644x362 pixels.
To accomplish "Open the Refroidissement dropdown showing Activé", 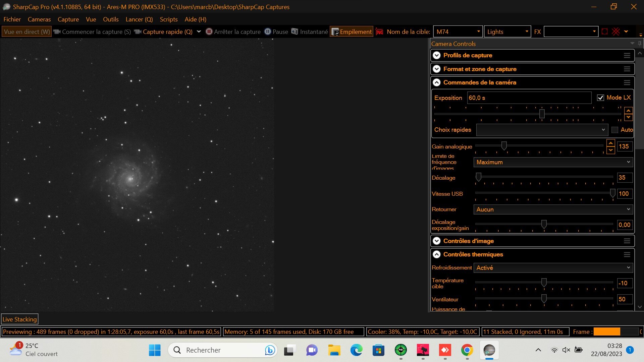I will (x=553, y=268).
